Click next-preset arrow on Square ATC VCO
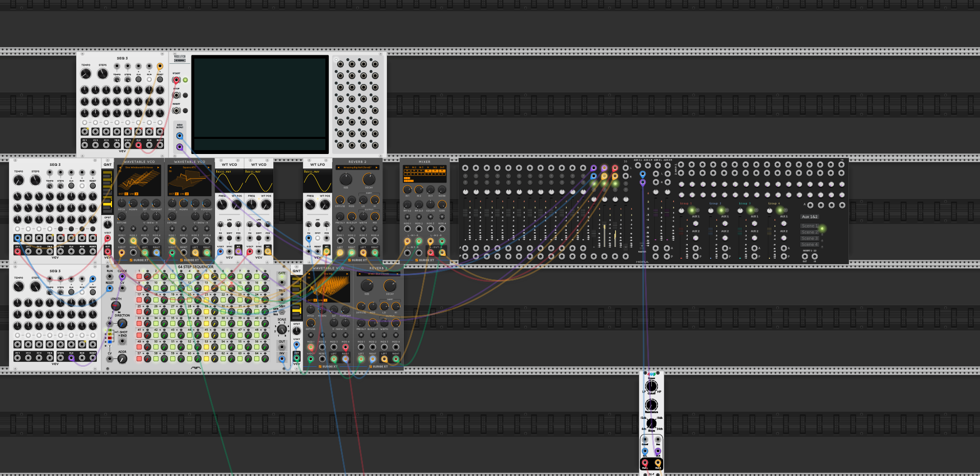 (208, 167)
